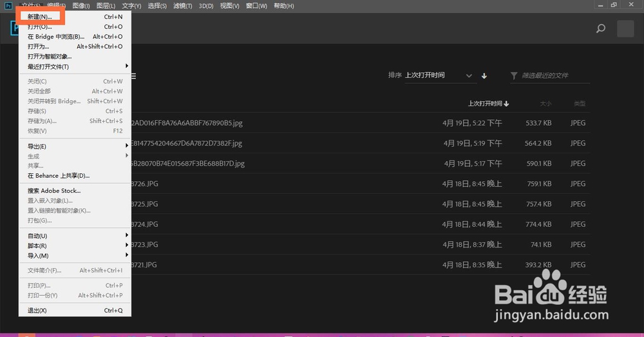Expand Automate (自动) submenu
Image resolution: width=644 pixels, height=337 pixels.
(x=75, y=236)
